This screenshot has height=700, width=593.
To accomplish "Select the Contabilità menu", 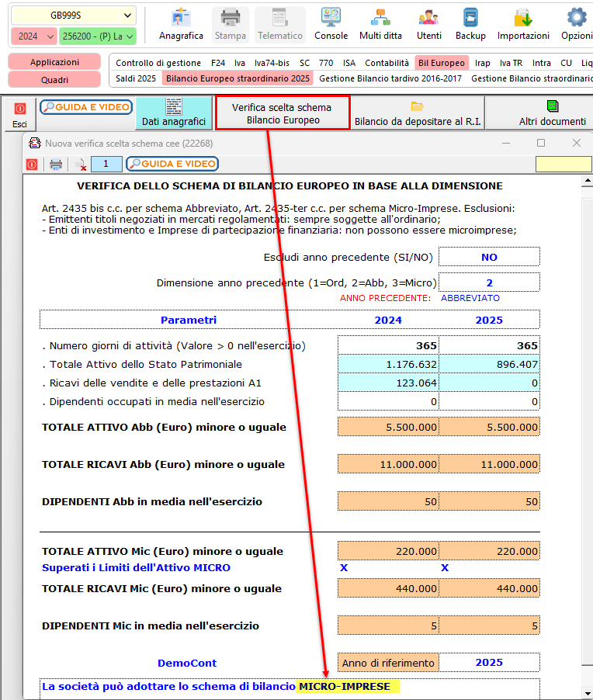I will tap(387, 63).
